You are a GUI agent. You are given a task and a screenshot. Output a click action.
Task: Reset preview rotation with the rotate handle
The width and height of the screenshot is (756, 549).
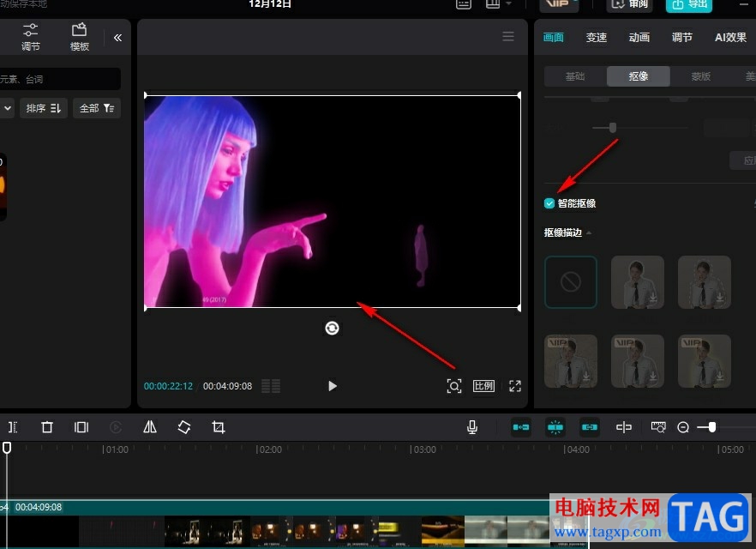click(x=332, y=328)
